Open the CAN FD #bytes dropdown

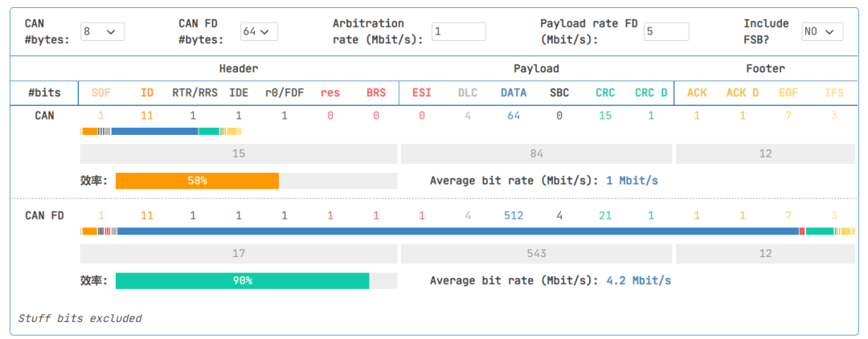259,31
